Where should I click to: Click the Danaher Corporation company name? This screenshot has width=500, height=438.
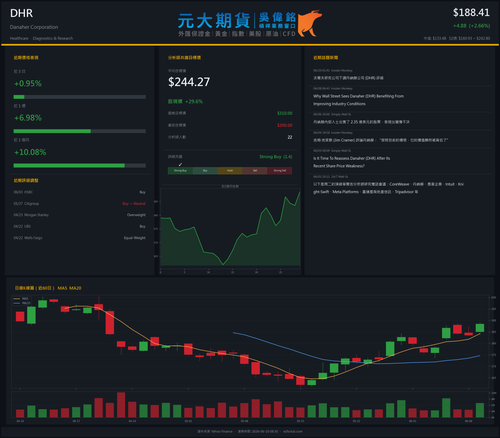pos(34,27)
